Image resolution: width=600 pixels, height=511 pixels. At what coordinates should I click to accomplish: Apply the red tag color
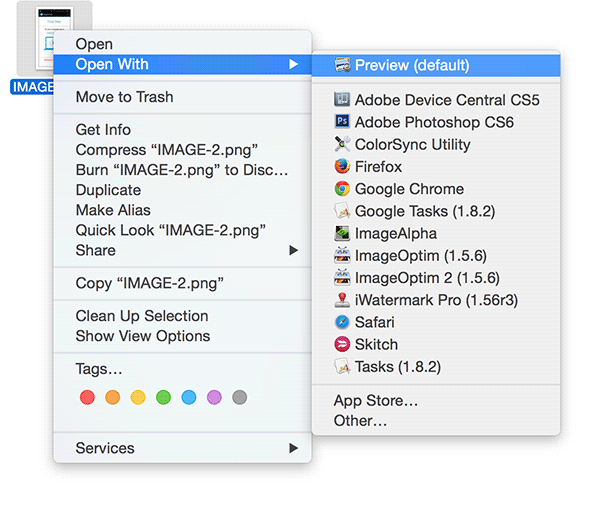87,397
